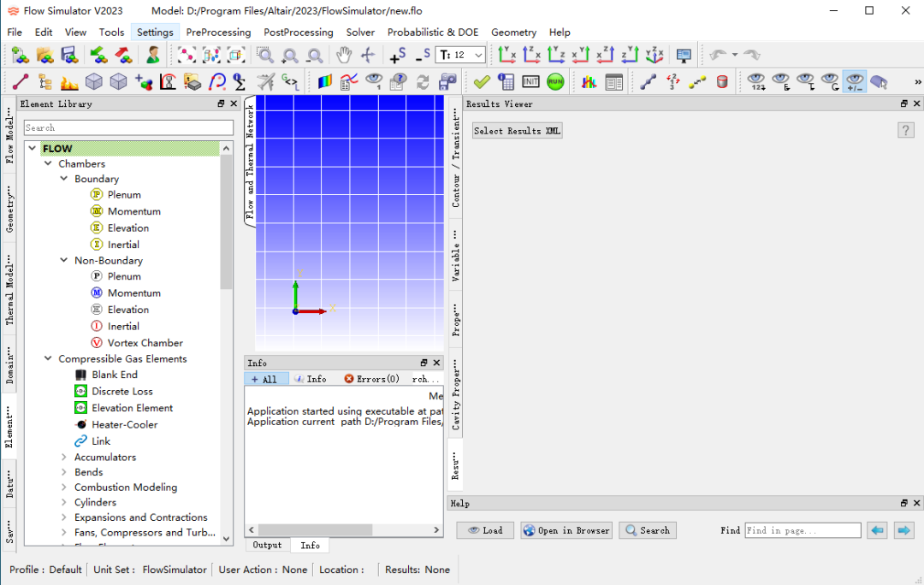Click the INIT initialization icon

coord(530,81)
